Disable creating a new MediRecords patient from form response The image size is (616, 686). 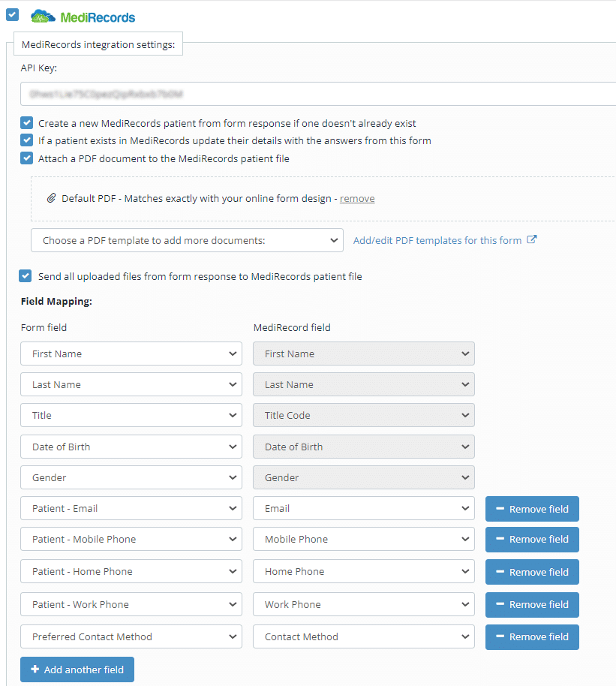(25, 122)
